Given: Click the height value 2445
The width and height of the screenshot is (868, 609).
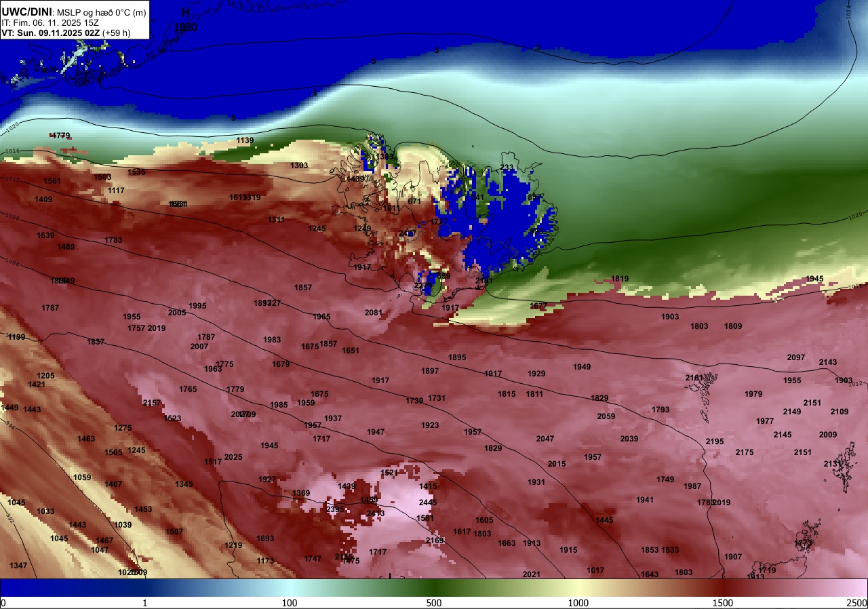Looking at the screenshot, I should pos(428,503).
